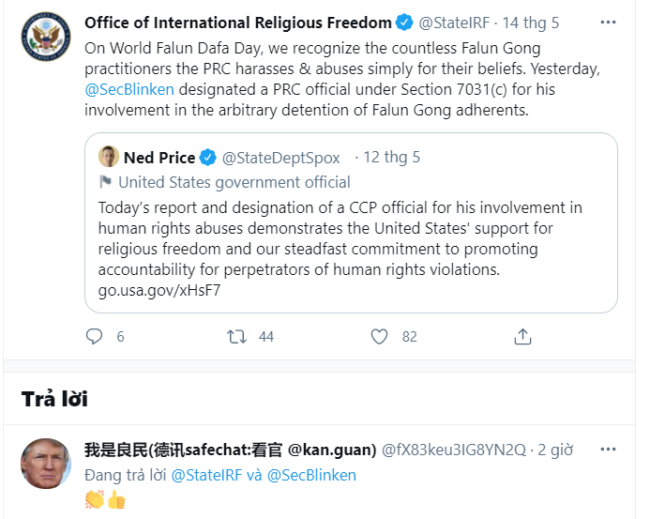This screenshot has width=650, height=519.
Task: Like the tweet with heart icon
Action: (x=379, y=337)
